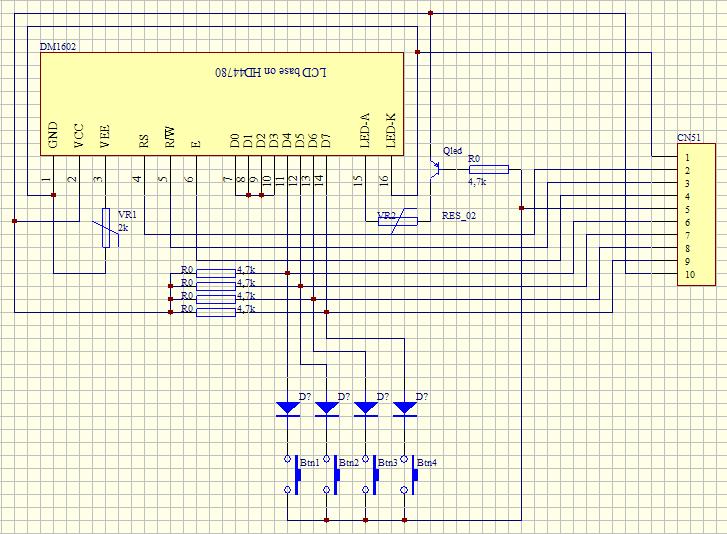Click the RES_02 label text
Screen dimensions: 727x534
[459, 216]
